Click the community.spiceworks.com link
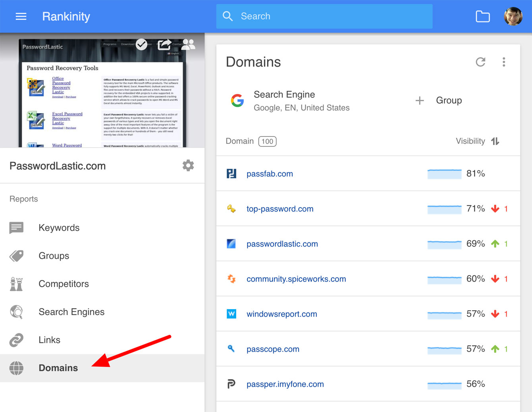 pos(296,279)
